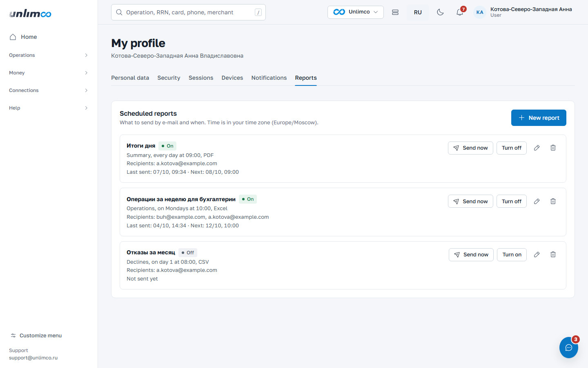Viewport: 588px width, 368px height.
Task: Open the Sessions tab
Action: click(x=201, y=78)
